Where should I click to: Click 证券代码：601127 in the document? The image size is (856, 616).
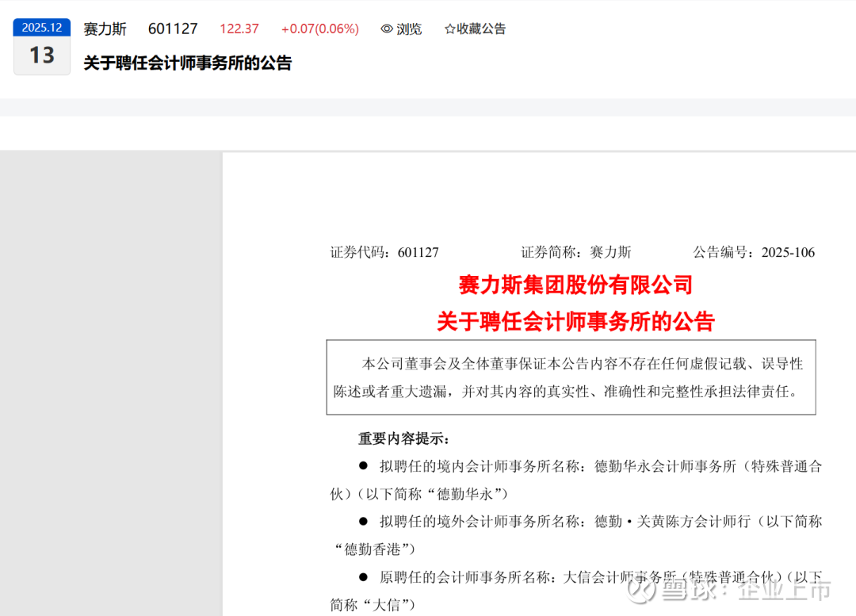[x=384, y=252]
